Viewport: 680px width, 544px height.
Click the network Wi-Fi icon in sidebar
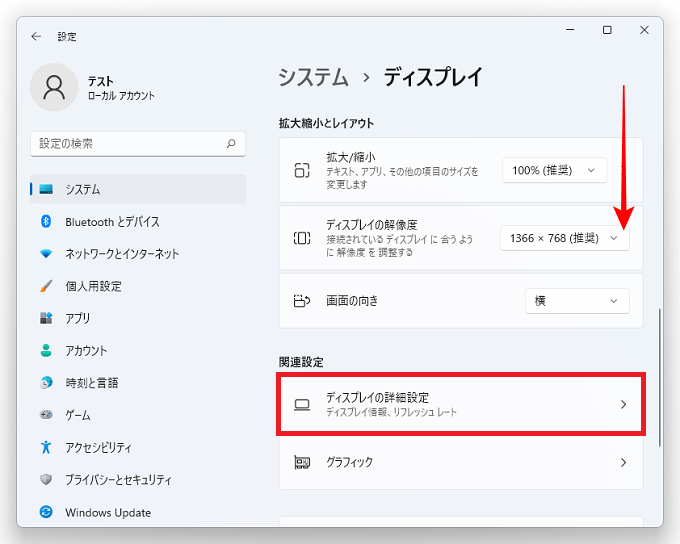(x=46, y=253)
